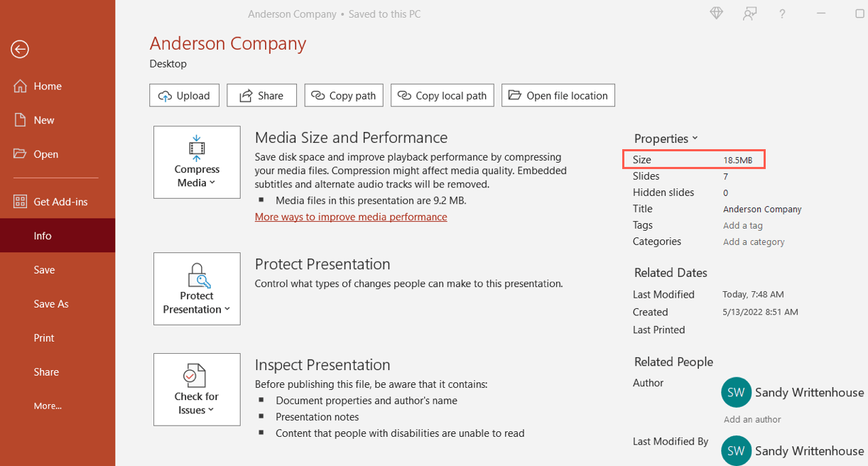This screenshot has height=466, width=868.
Task: Select Home in the sidebar
Action: [47, 85]
